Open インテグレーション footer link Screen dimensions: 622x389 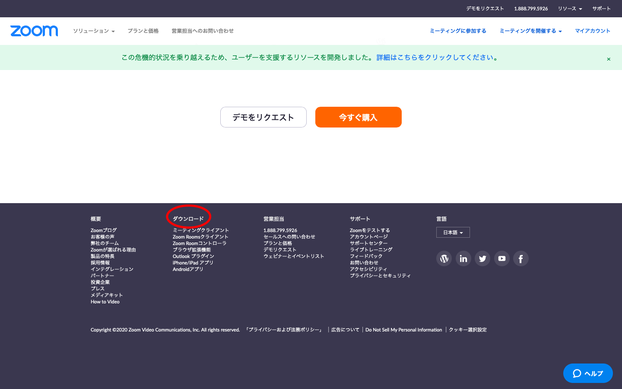[x=112, y=269]
